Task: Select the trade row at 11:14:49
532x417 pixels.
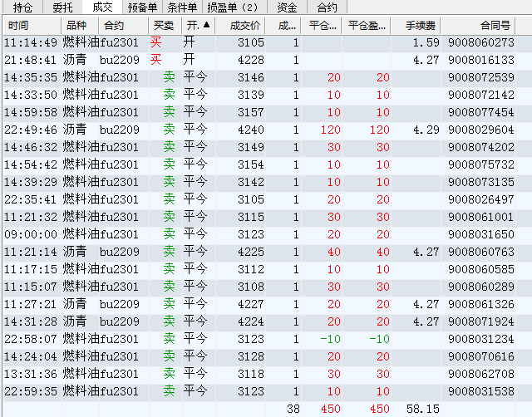Action: coord(249,42)
